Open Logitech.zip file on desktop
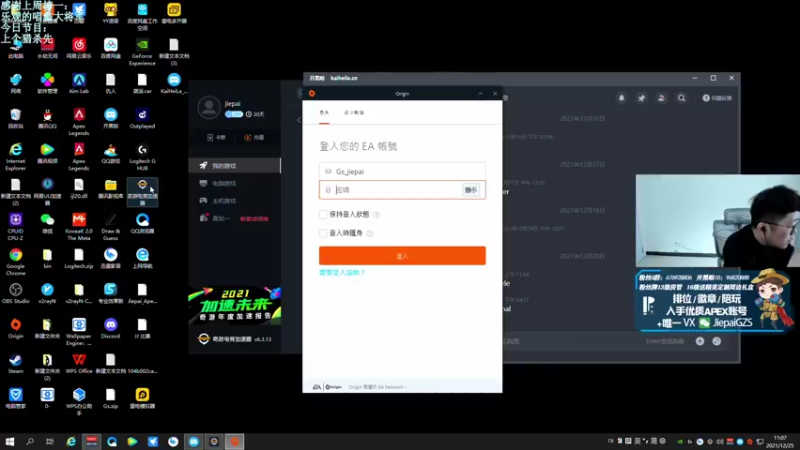This screenshot has width=800, height=450. [79, 258]
